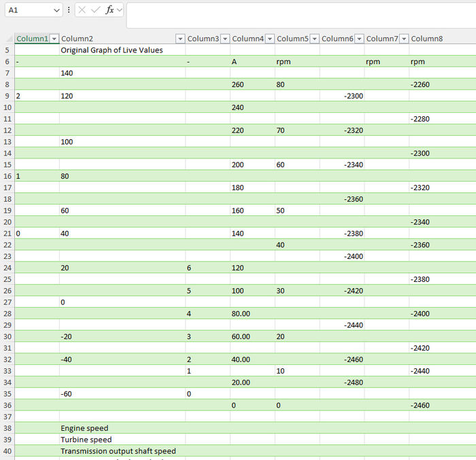Open Column6 filter dropdown
This screenshot has width=476, height=460.
point(359,39)
